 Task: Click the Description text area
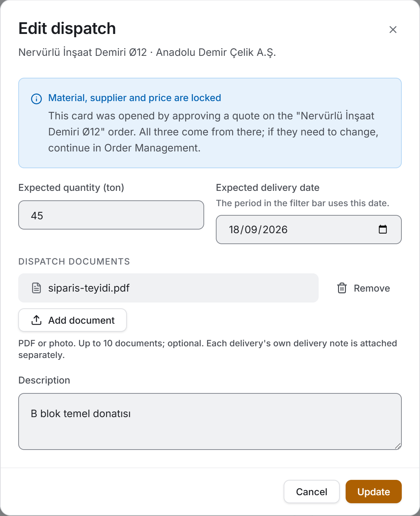210,421
